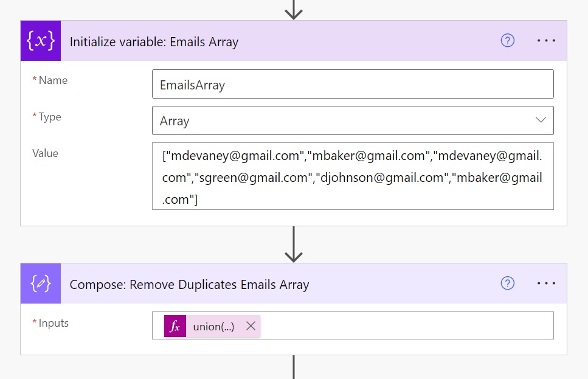Click the arrow connector above Initialize variable
Screen dimensions: 588x379
click(x=294, y=9)
